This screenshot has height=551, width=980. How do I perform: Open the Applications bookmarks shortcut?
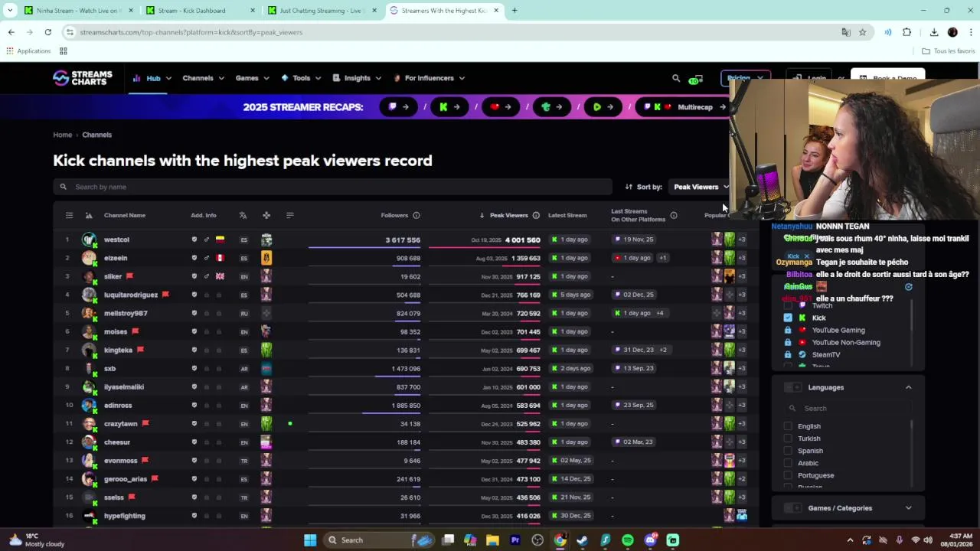tap(28, 51)
